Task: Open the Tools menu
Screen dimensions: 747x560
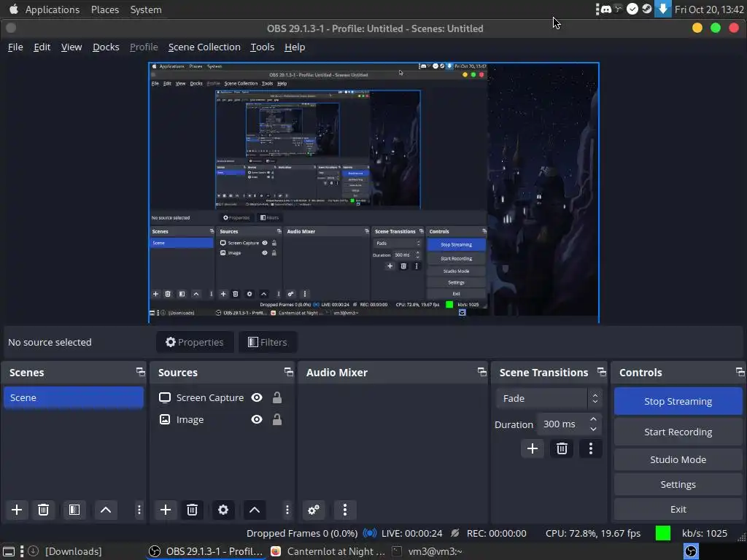Action: pos(263,47)
